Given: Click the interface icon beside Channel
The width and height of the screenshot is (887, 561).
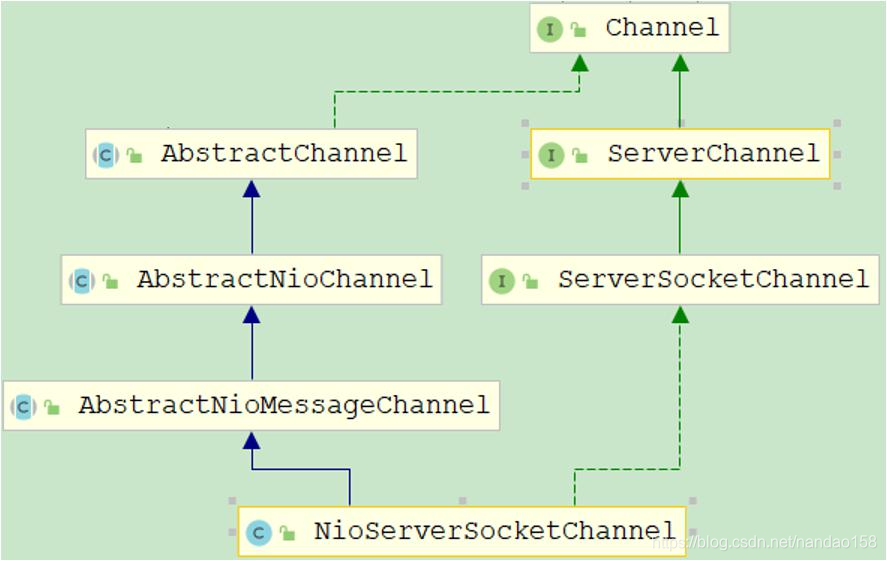Looking at the screenshot, I should (550, 29).
